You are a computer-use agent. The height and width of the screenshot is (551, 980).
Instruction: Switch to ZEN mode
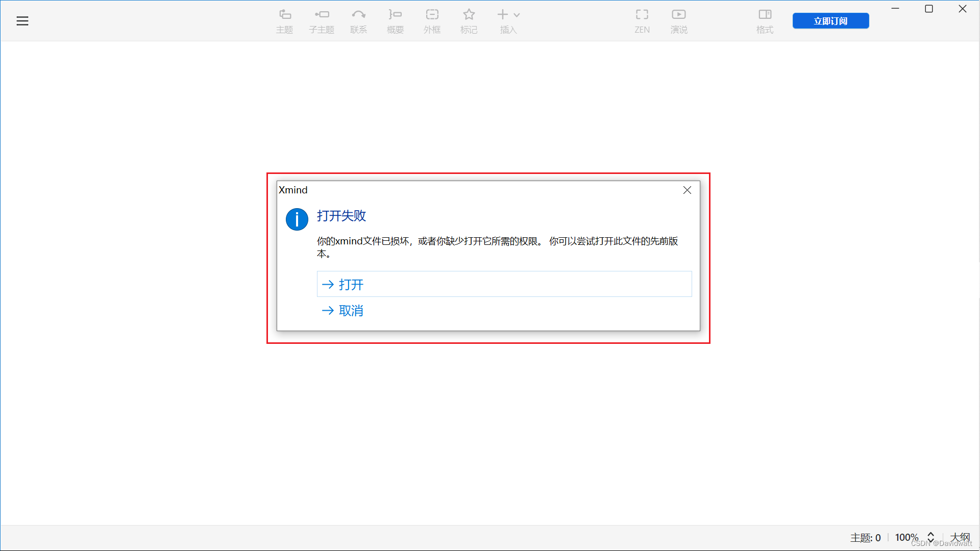pyautogui.click(x=642, y=21)
